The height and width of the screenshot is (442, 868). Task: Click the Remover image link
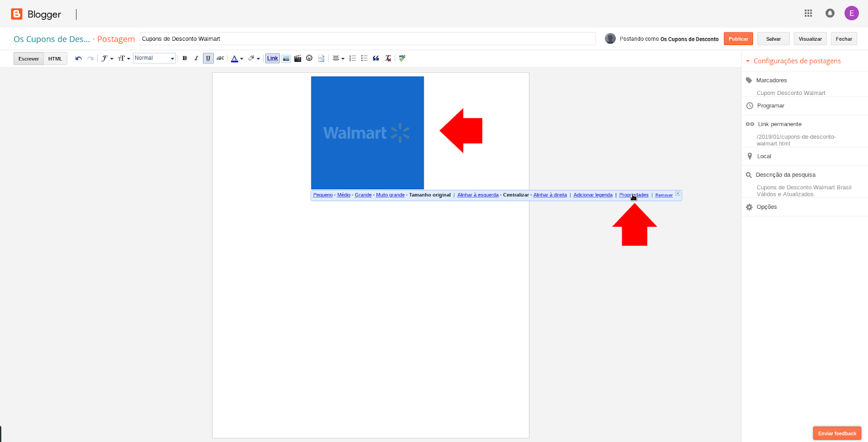pos(664,195)
